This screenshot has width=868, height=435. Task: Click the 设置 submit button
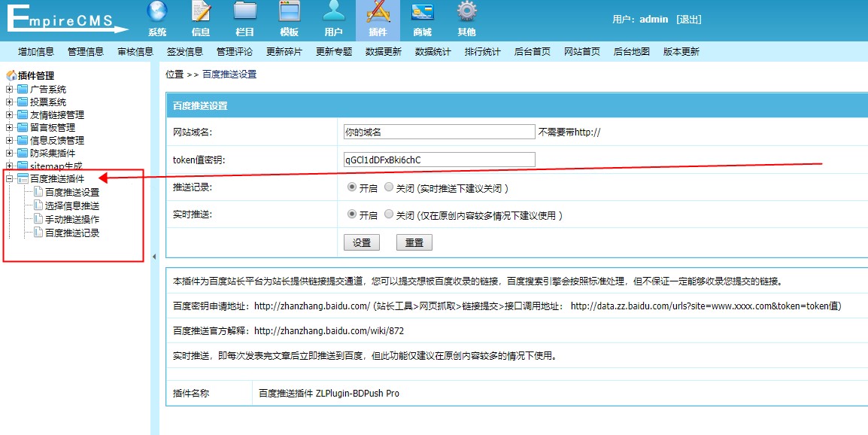click(x=362, y=243)
